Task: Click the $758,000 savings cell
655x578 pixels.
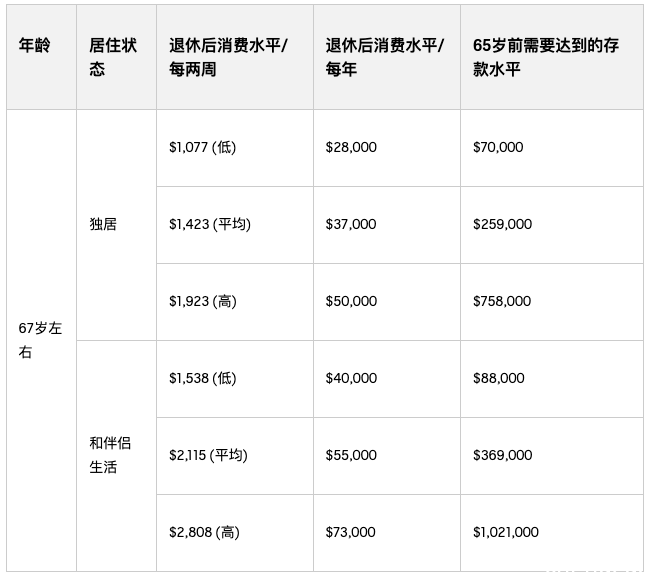Action: [x=552, y=302]
